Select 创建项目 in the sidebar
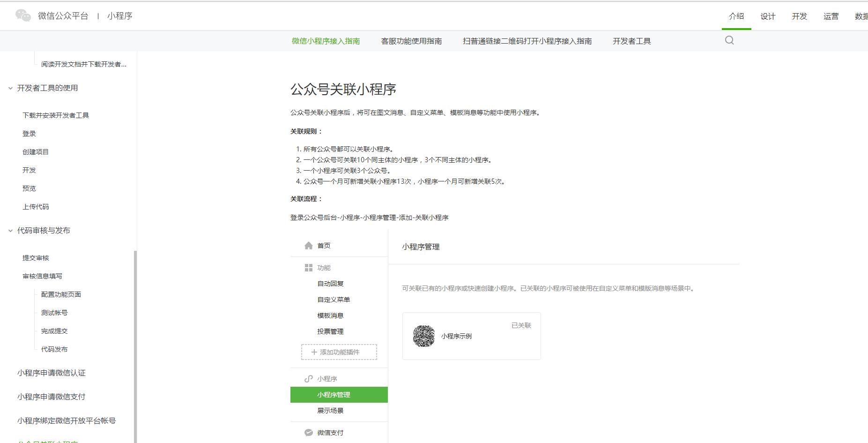This screenshot has width=868, height=443. pos(36,152)
